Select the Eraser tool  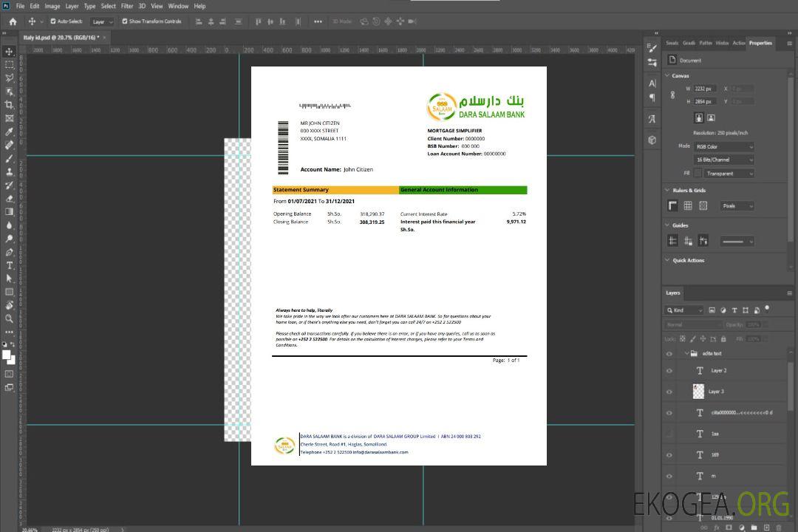pyautogui.click(x=9, y=199)
